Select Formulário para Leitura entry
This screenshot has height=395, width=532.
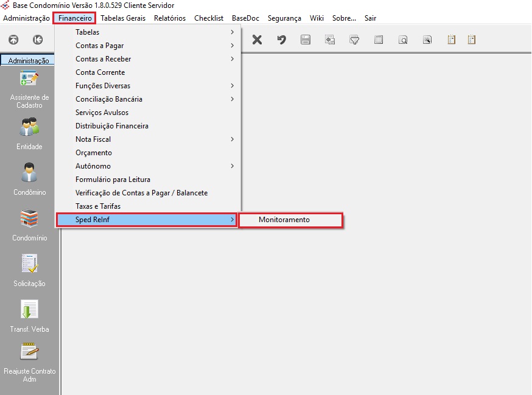(x=147, y=180)
